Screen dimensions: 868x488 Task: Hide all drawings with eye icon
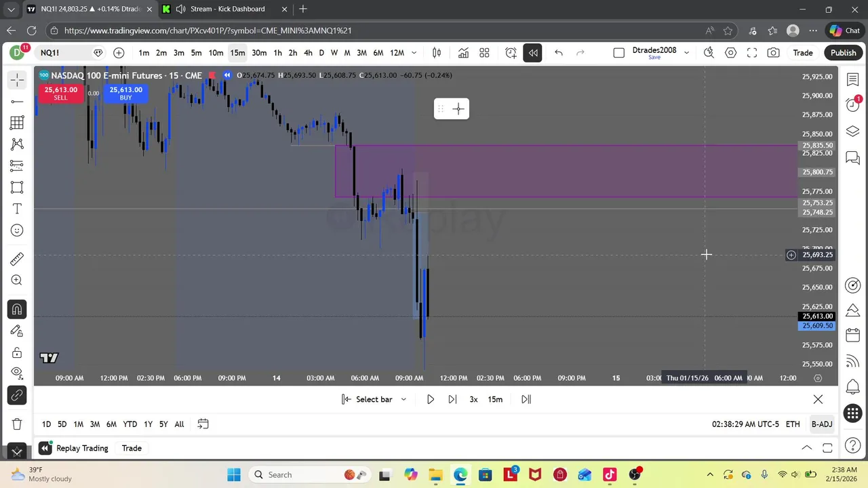tap(17, 372)
